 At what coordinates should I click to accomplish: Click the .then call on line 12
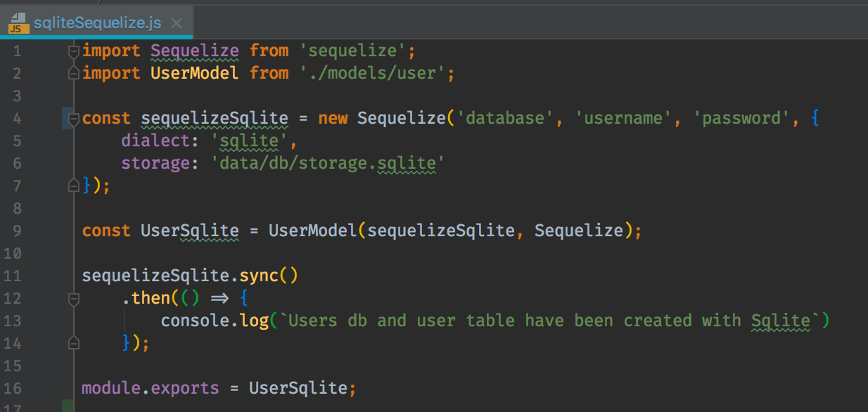point(146,298)
